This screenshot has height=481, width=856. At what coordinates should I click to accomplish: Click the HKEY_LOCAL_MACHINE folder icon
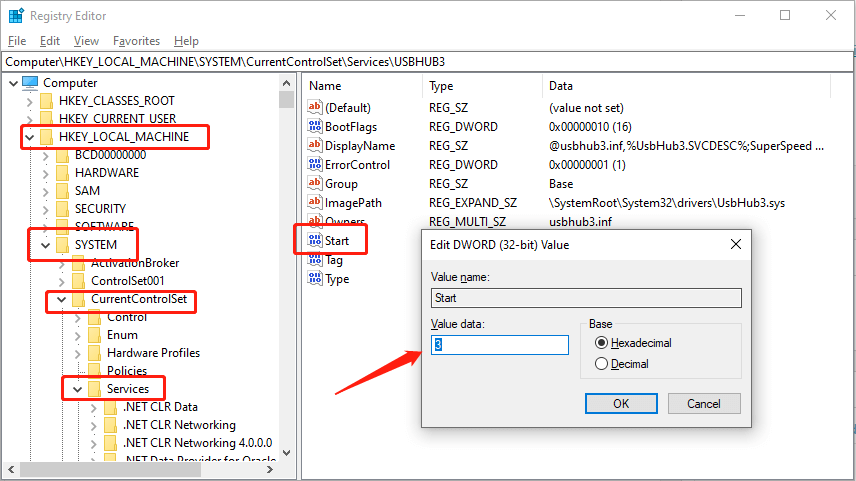pos(46,137)
